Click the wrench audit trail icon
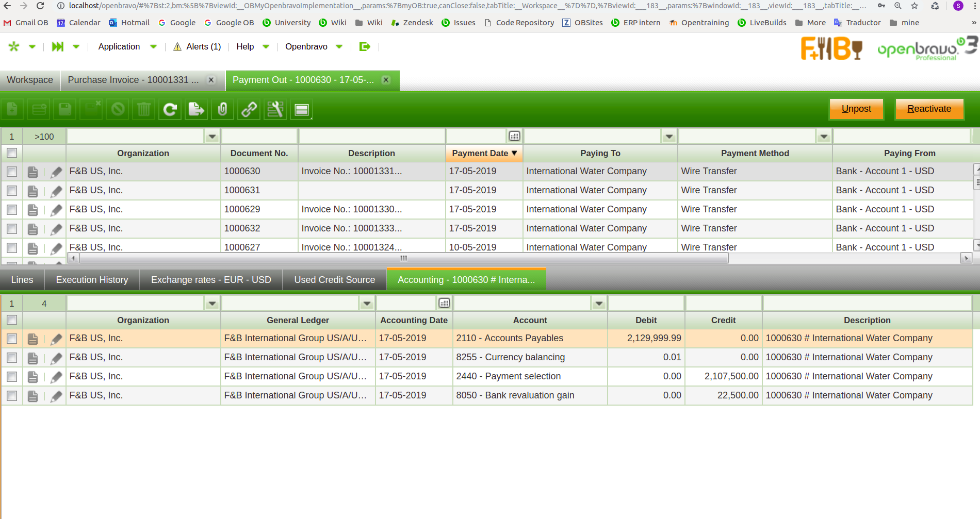This screenshot has width=980, height=519. pyautogui.click(x=275, y=109)
